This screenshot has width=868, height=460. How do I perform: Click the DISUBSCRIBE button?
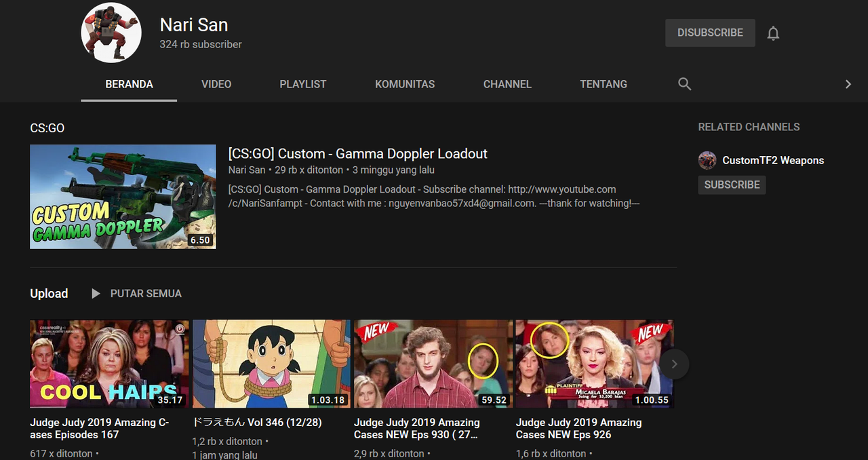click(710, 33)
